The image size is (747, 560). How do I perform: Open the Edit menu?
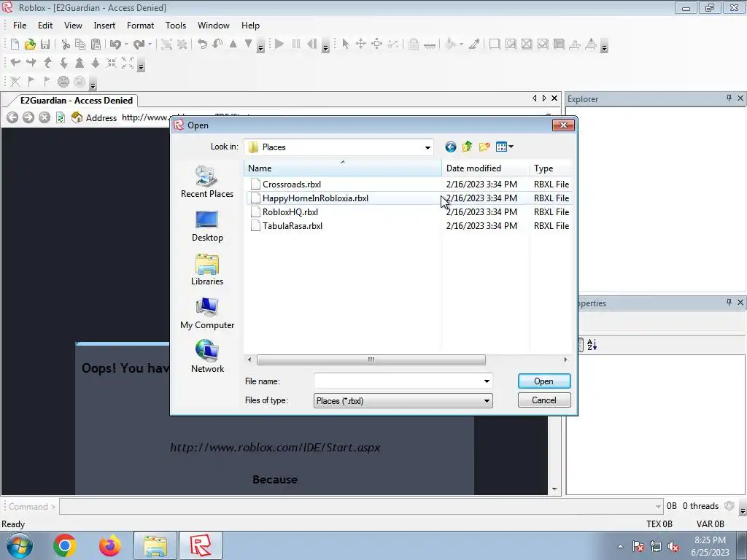click(45, 26)
